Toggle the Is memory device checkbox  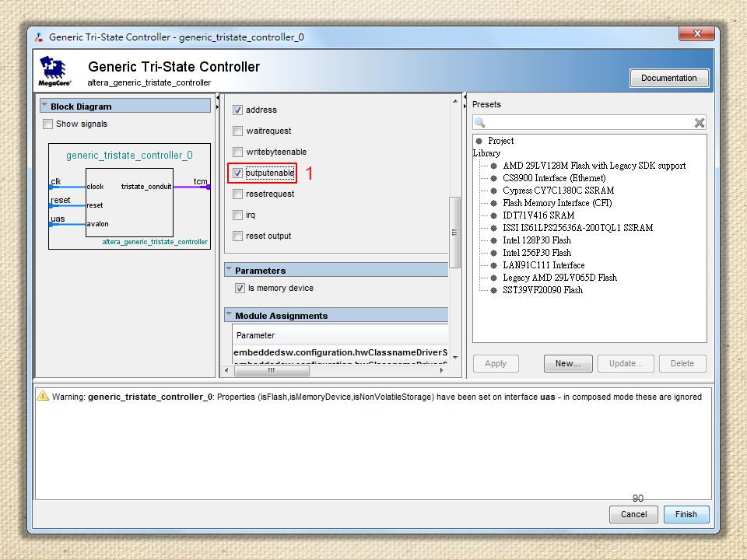click(x=240, y=288)
